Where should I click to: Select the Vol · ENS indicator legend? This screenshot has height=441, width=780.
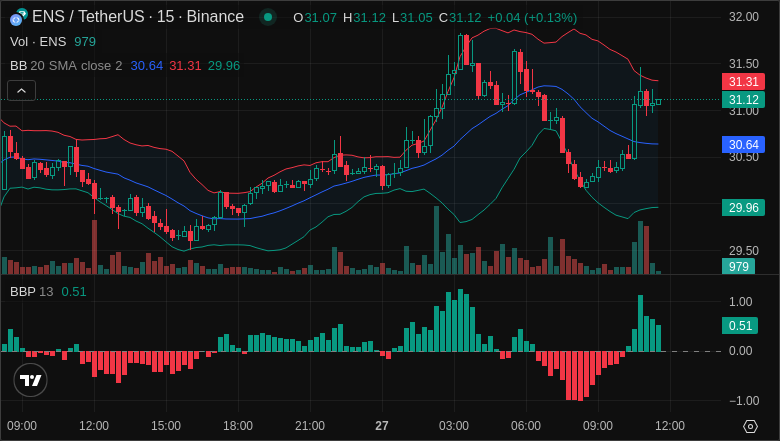point(38,42)
